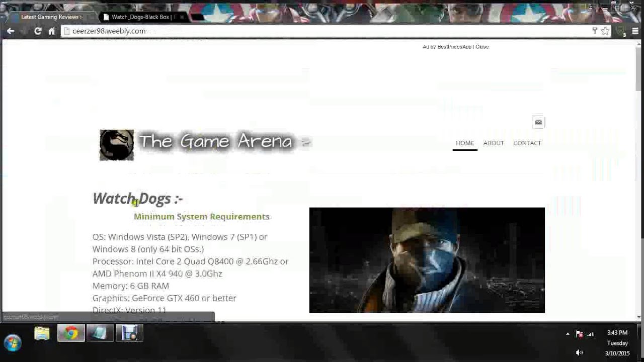The image size is (644, 362).
Task: Click the 'Watch Dogs :-' heading
Action: click(x=137, y=199)
